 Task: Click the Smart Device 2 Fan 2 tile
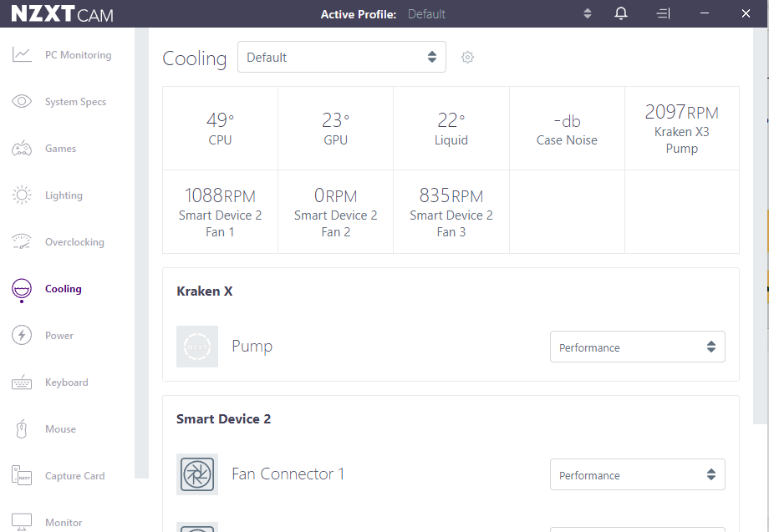(x=335, y=211)
